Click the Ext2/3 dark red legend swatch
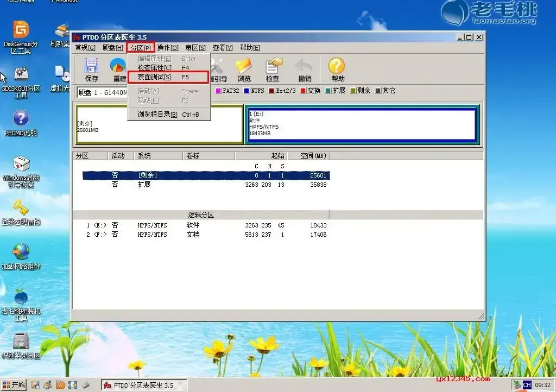Screen dimensions: 556x392 tap(271, 91)
